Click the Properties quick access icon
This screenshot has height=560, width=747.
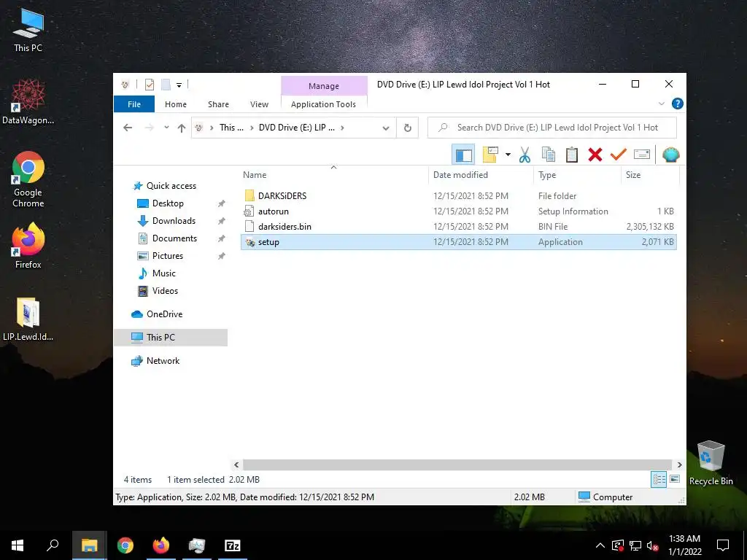[x=150, y=85]
